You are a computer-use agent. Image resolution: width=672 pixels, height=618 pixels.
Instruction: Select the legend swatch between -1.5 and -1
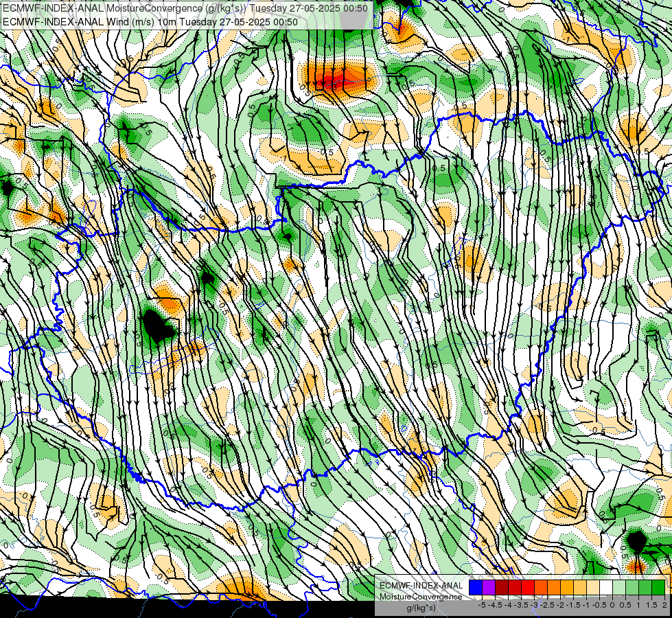pos(580,588)
